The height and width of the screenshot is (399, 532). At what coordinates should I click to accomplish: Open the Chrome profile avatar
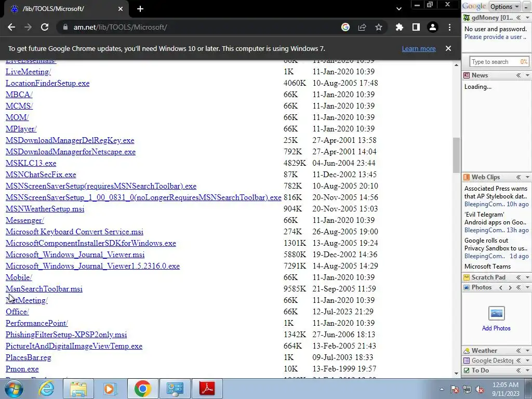tap(433, 27)
